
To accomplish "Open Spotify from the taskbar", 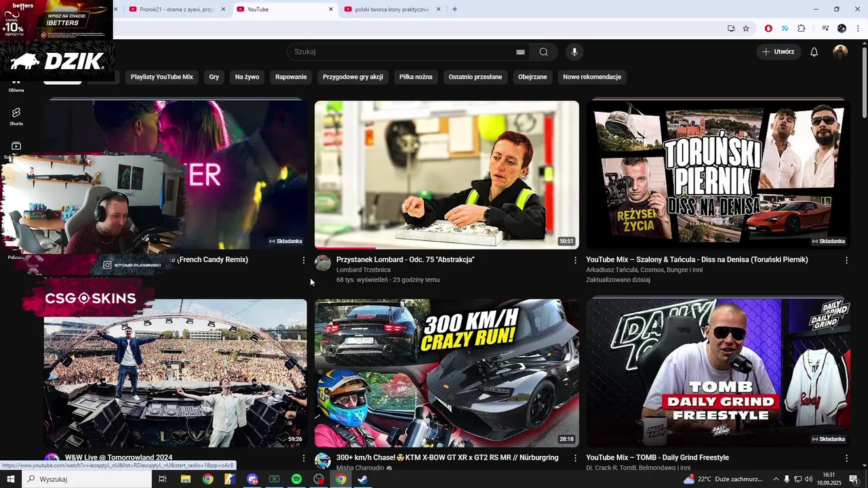I will tap(296, 479).
